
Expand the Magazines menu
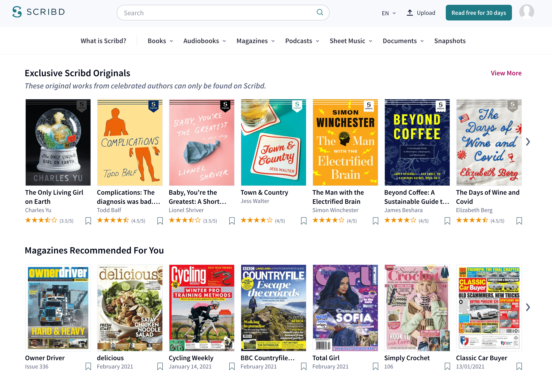[x=256, y=41]
